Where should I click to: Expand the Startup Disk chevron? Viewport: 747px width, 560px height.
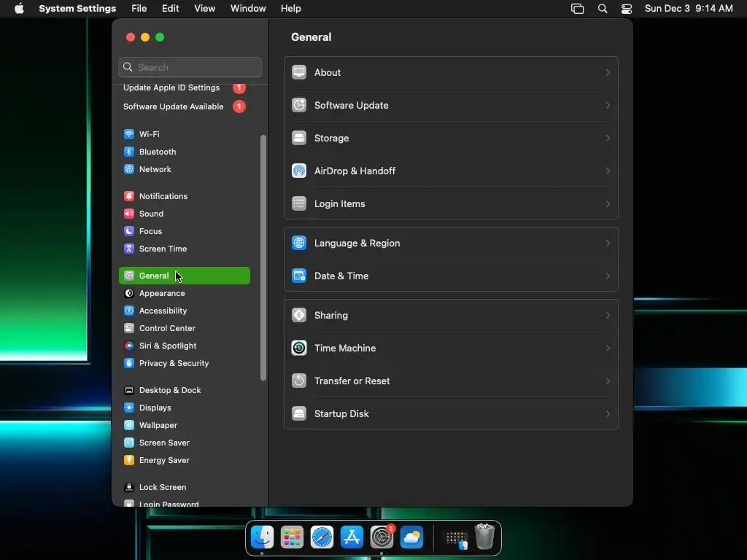pyautogui.click(x=608, y=414)
